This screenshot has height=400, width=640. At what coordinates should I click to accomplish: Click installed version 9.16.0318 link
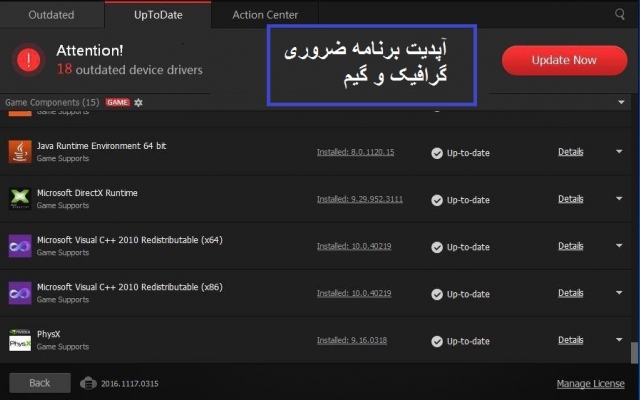click(352, 340)
